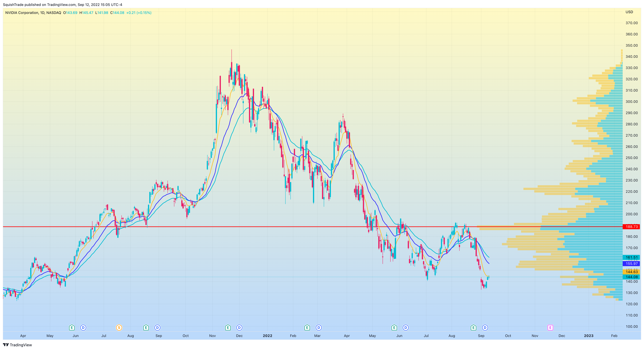Click the 200.00 price axis label
Image resolution: width=644 pixels, height=350 pixels.
[632, 214]
